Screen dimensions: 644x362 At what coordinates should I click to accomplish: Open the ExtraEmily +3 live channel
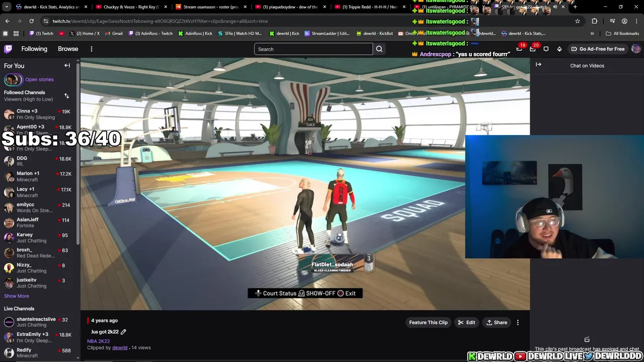[x=39, y=337]
